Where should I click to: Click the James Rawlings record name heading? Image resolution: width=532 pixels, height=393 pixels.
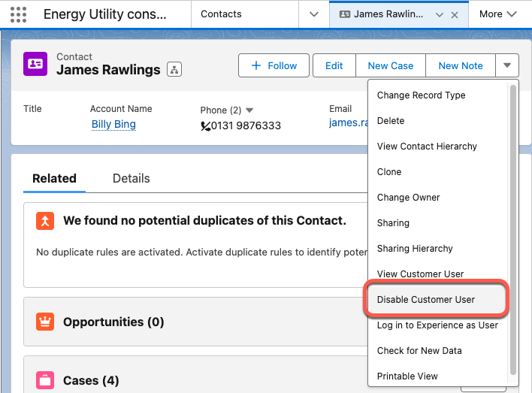(108, 70)
